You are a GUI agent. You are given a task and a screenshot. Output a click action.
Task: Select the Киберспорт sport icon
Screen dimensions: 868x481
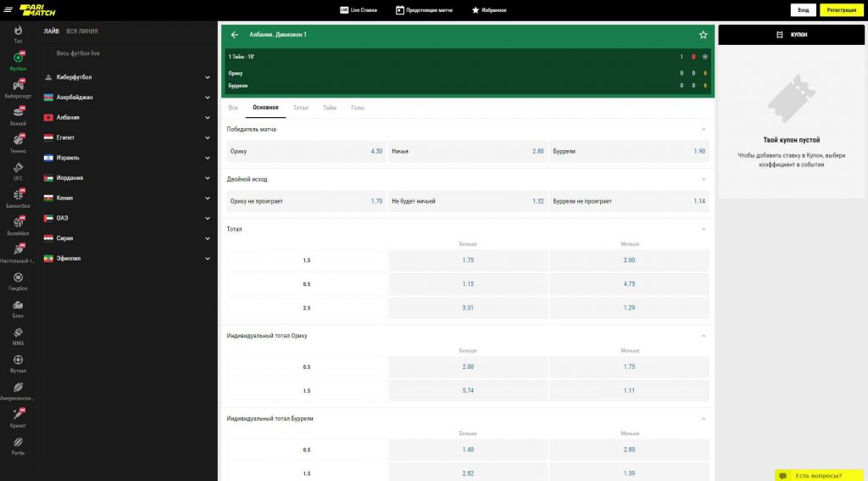point(19,84)
